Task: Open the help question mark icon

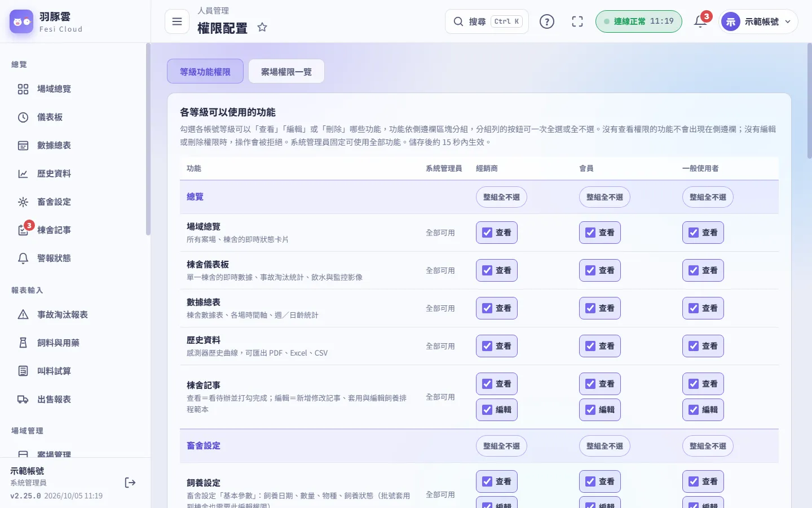Action: 547,21
